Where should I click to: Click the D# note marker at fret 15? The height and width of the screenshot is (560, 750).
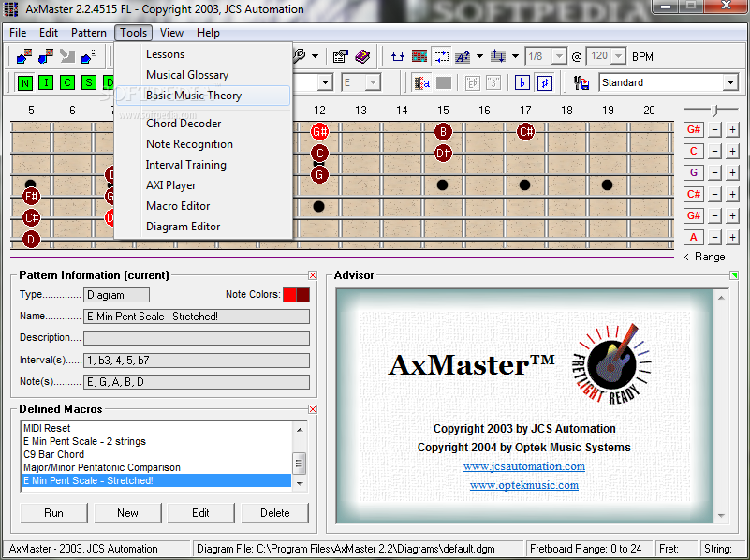point(443,154)
